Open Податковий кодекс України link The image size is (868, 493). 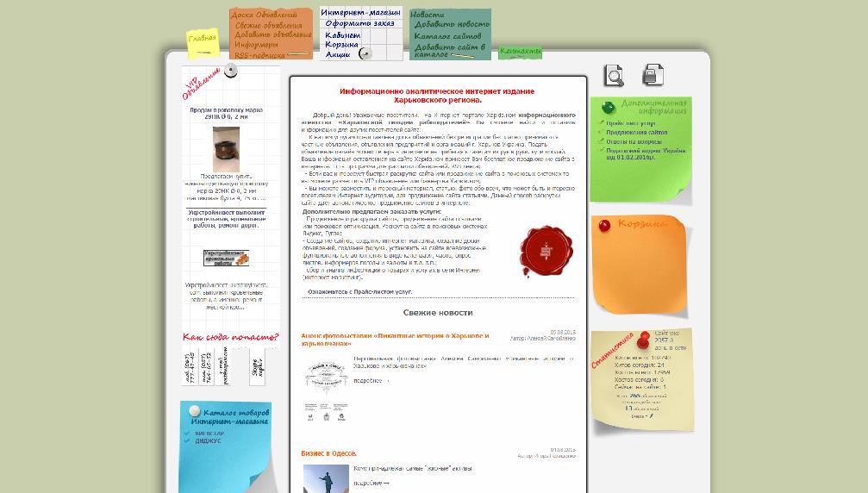[646, 153]
